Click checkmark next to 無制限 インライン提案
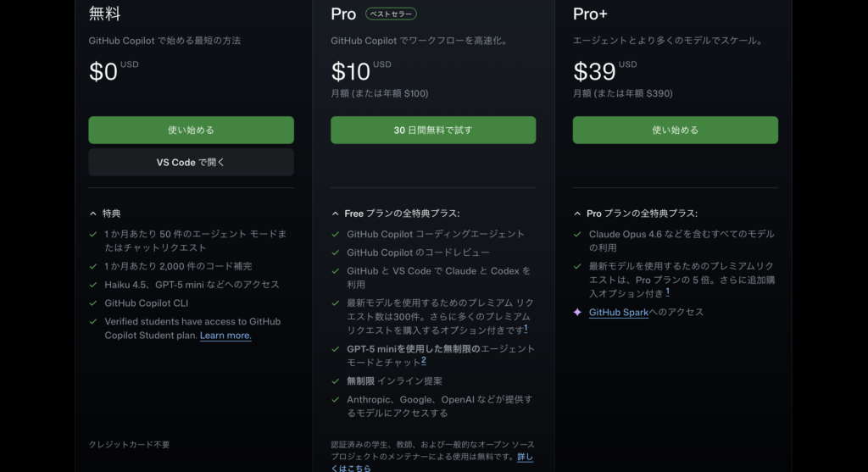Viewport: 868px width, 472px height. [x=336, y=380]
